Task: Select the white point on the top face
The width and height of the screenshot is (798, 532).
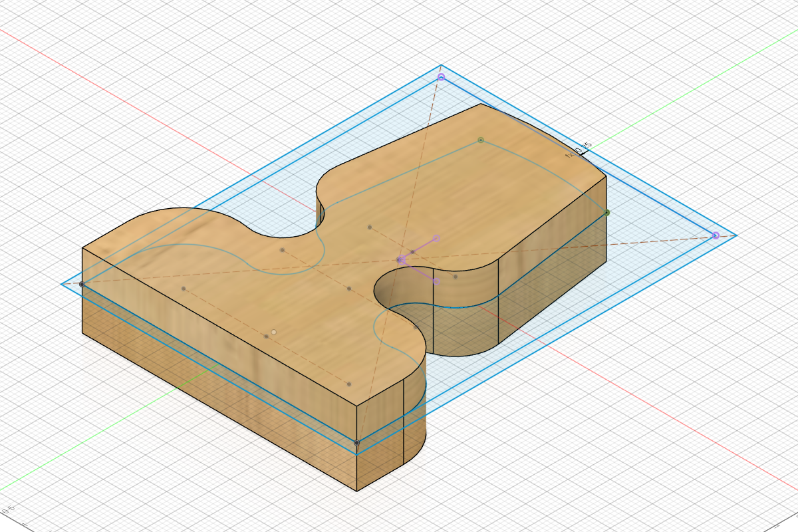Action: coord(273,331)
